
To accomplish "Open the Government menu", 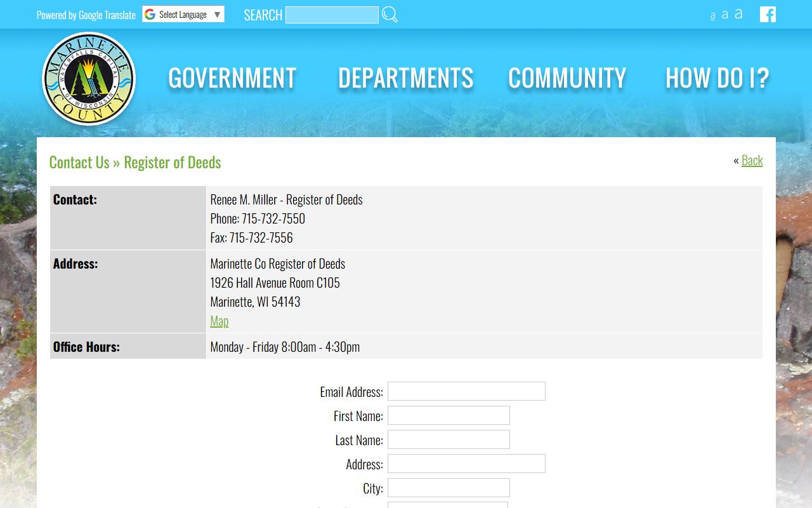I will (232, 78).
